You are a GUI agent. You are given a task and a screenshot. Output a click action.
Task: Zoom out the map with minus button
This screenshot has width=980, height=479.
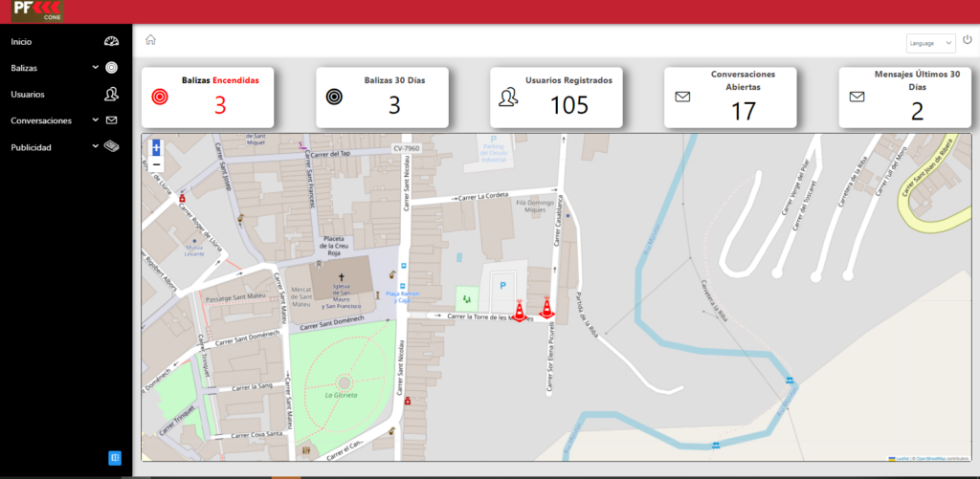157,164
